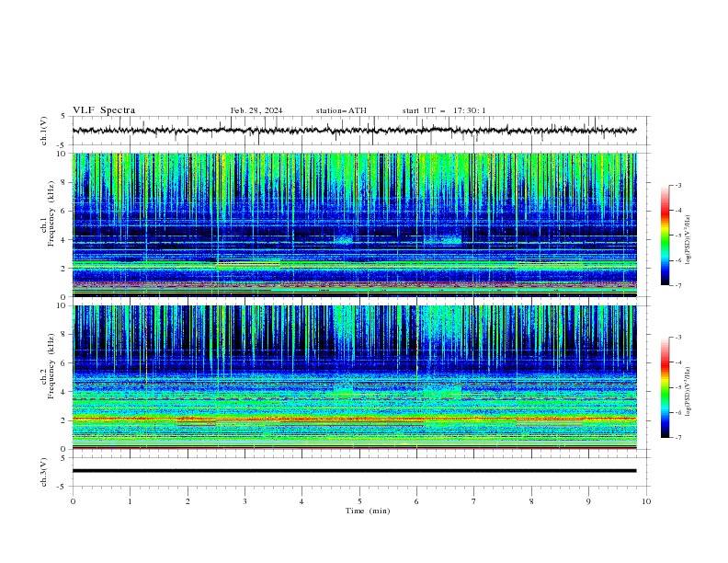Image resolution: width=728 pixels, height=563 pixels.
Task: Click the ch.1 "Frequency (kHz)" axis label
Action: [x=51, y=213]
